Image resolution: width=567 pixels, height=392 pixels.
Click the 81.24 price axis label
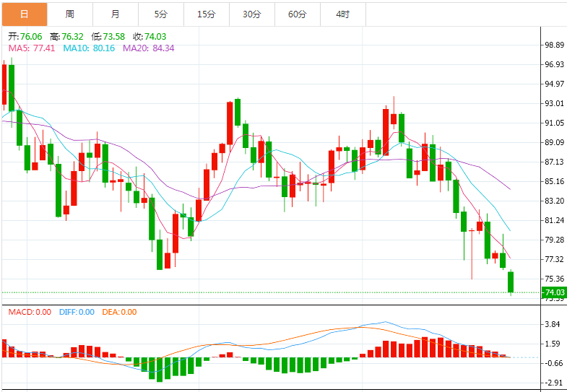(554, 220)
